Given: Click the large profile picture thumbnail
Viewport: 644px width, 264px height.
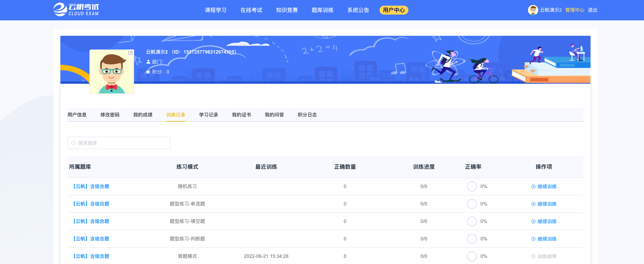Looking at the screenshot, I should coord(112,71).
